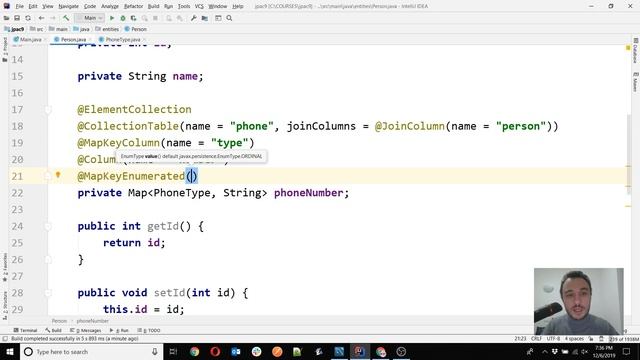640x360 pixels.
Task: Run Main with the green play icon
Action: coord(111,18)
